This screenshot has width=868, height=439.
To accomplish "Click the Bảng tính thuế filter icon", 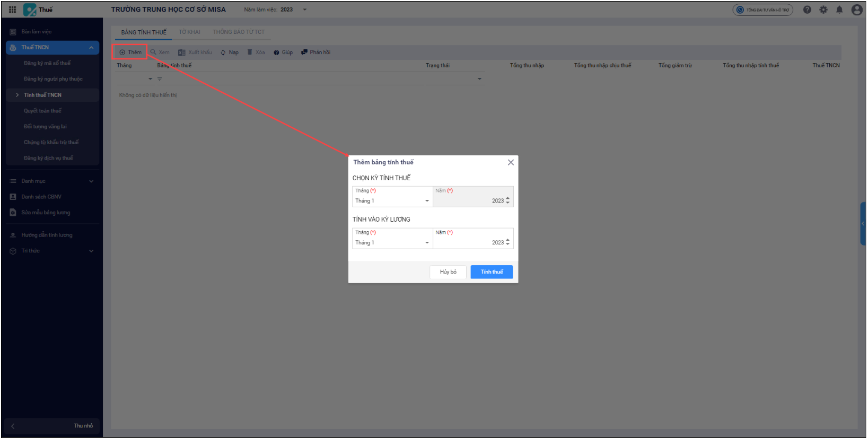I will [160, 79].
